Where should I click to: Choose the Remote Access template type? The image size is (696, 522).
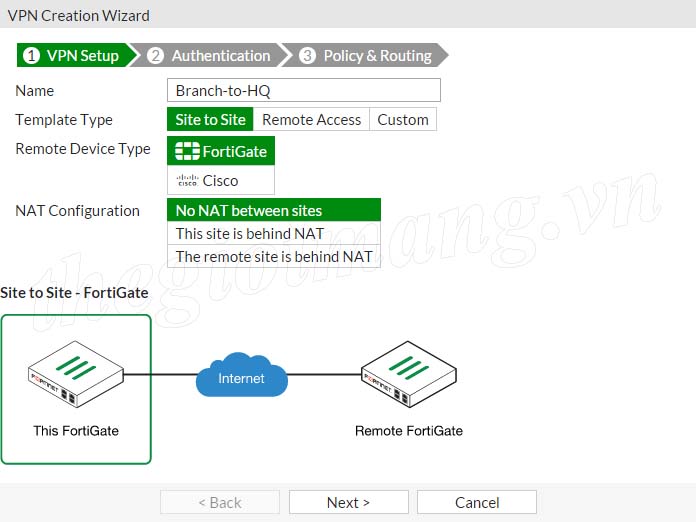tap(311, 120)
